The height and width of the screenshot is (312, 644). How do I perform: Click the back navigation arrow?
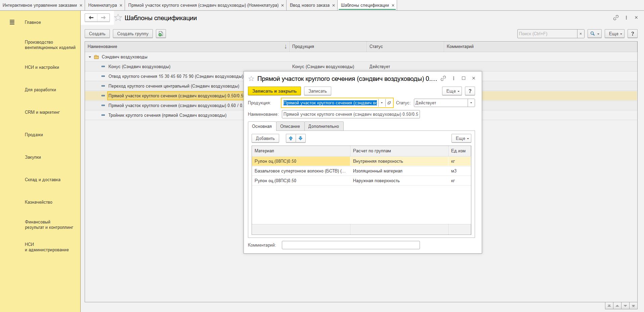91,18
